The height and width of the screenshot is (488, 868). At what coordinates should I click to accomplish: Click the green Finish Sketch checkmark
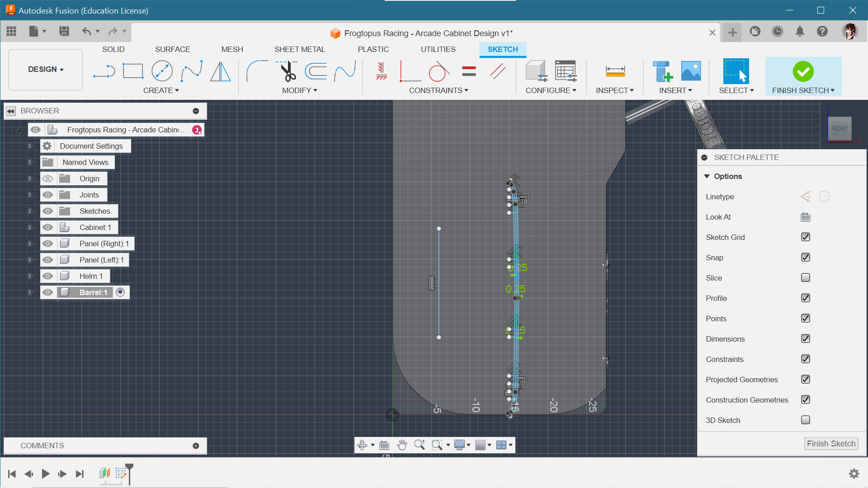pos(803,71)
